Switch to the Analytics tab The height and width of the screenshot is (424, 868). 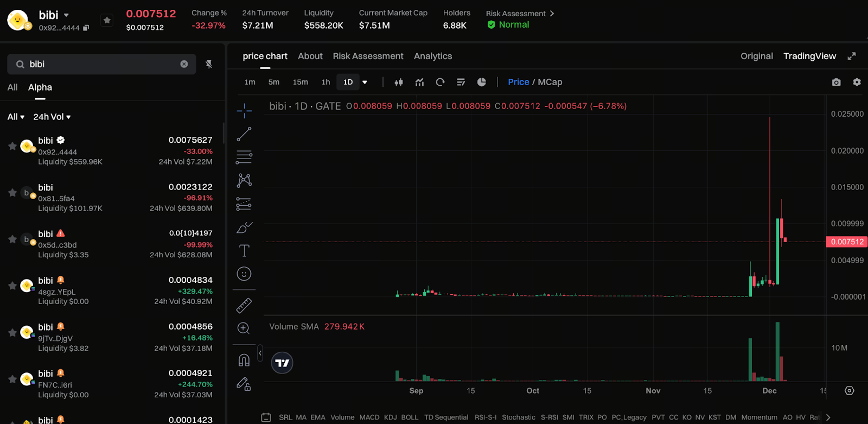pos(432,56)
